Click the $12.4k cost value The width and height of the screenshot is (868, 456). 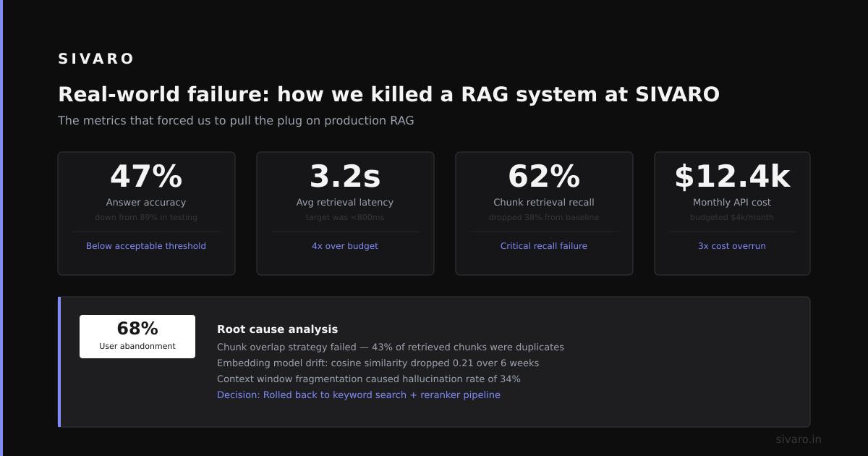pyautogui.click(x=732, y=177)
